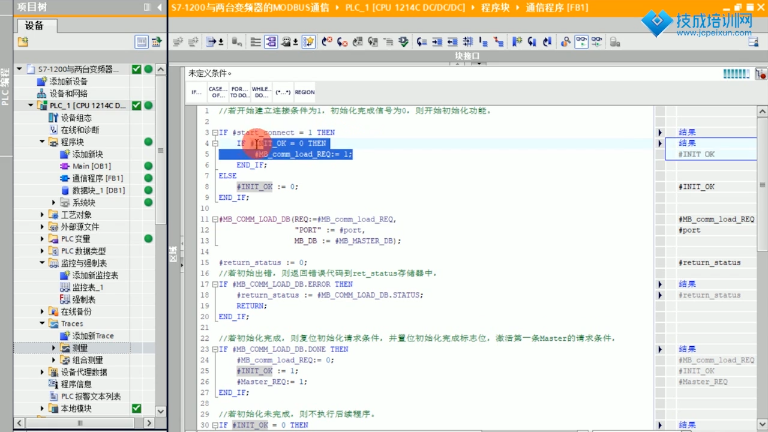This screenshot has width=768, height=432.
Task: Collapse the IF block at code line 3
Action: [215, 132]
